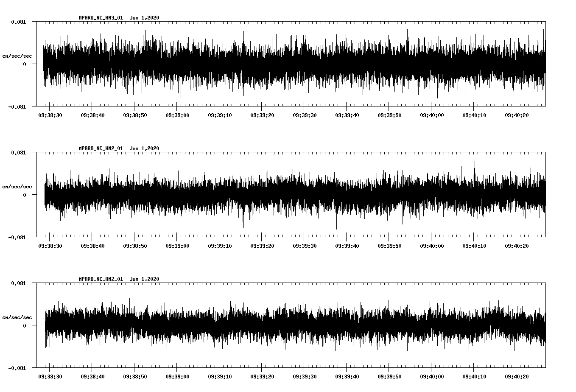The height and width of the screenshot is (392, 576).
Task: Pick 09:39:20 time tick under HNZ plot
Action: [262, 376]
